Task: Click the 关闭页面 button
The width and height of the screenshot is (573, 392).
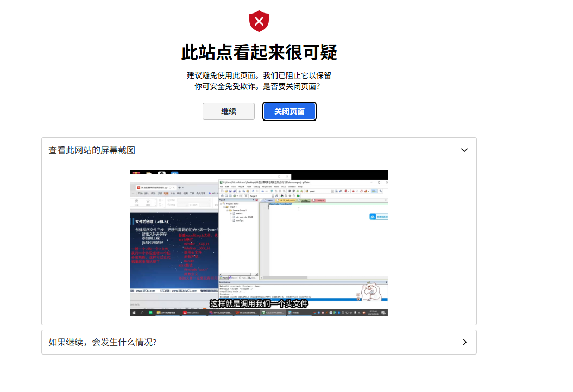Action: click(x=289, y=111)
